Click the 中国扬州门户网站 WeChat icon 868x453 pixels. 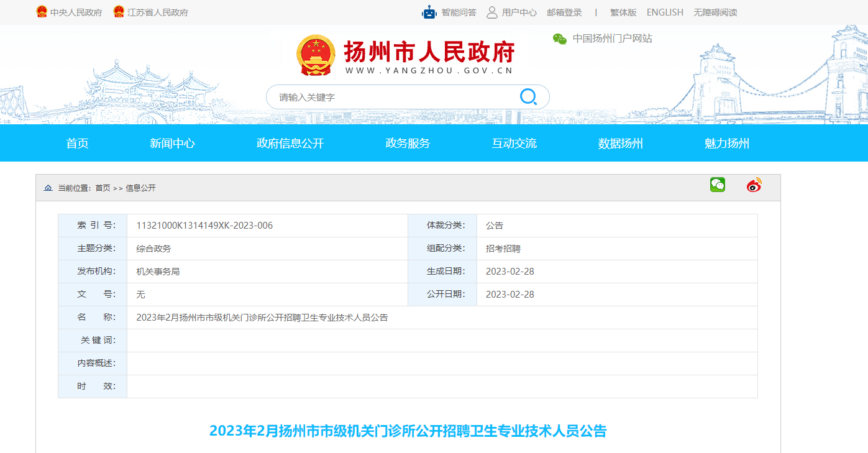[560, 39]
